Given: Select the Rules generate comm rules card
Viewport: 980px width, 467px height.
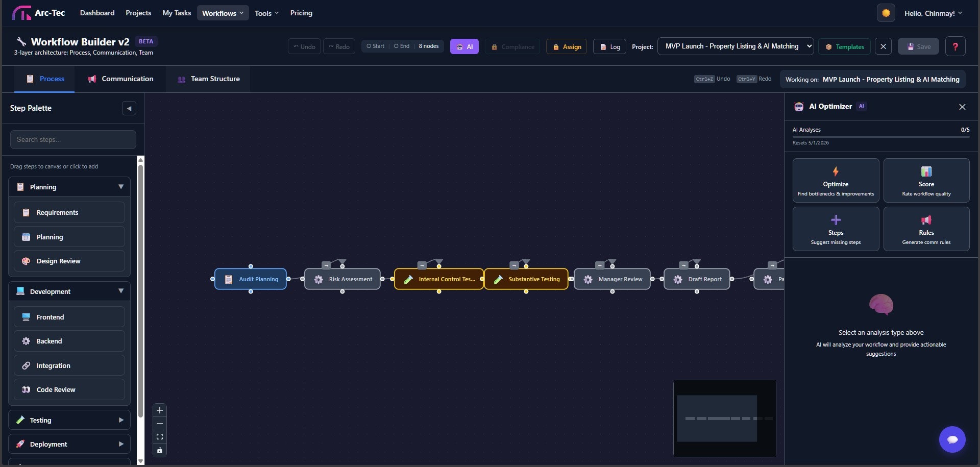Looking at the screenshot, I should (926, 229).
